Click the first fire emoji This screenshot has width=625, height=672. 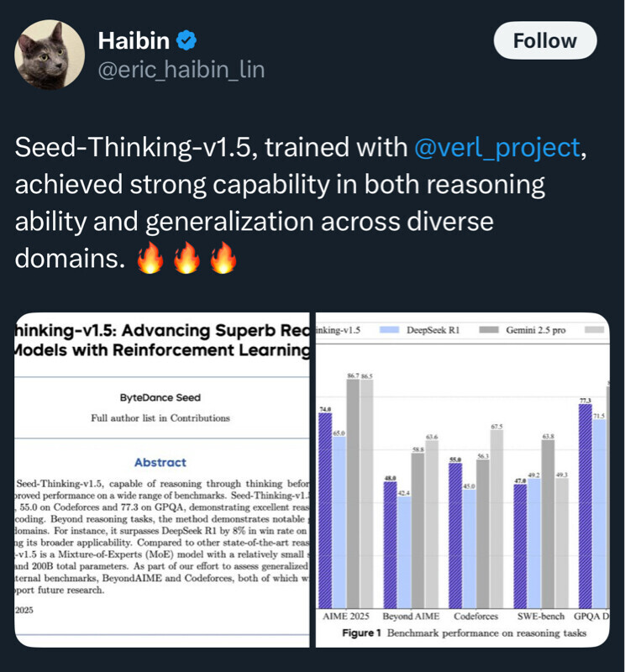[x=149, y=258]
